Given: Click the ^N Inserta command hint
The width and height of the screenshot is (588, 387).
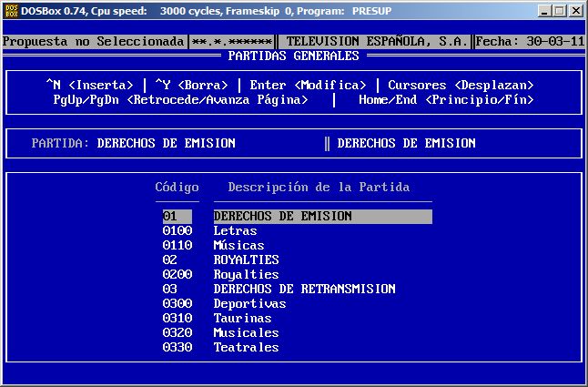Looking at the screenshot, I should [89, 85].
